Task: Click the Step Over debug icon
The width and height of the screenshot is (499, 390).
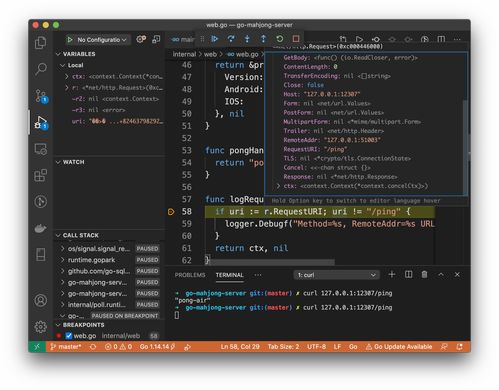Action: tap(231, 39)
